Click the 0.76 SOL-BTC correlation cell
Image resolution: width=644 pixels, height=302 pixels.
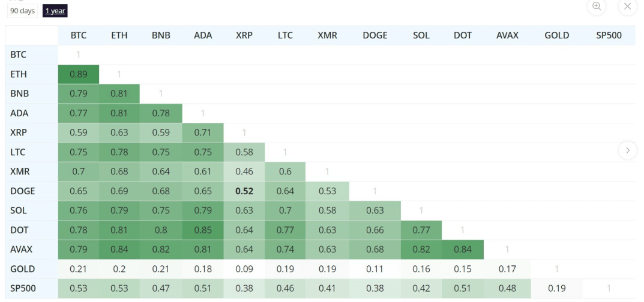coord(79,211)
